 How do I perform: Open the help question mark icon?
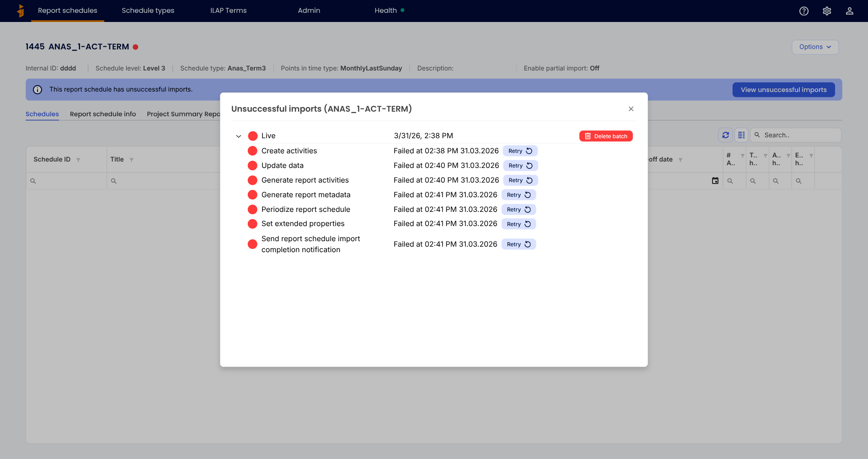[x=804, y=11]
